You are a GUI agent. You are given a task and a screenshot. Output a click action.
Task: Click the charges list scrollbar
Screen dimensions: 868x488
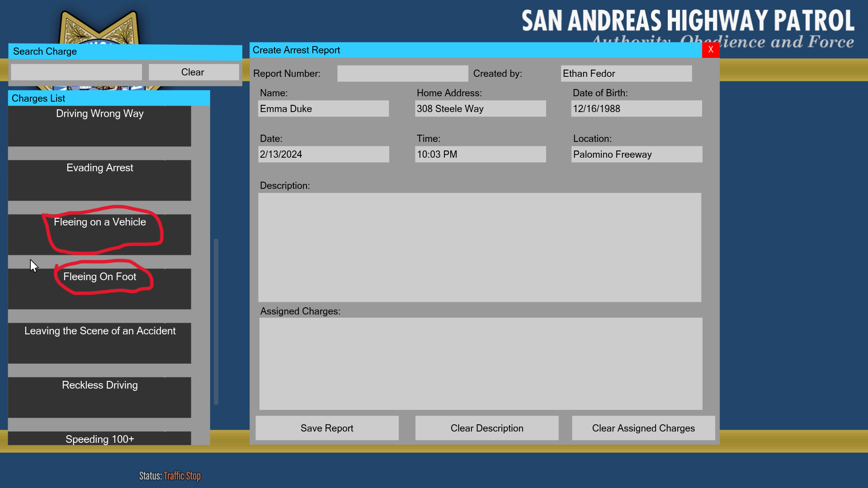[x=216, y=321]
